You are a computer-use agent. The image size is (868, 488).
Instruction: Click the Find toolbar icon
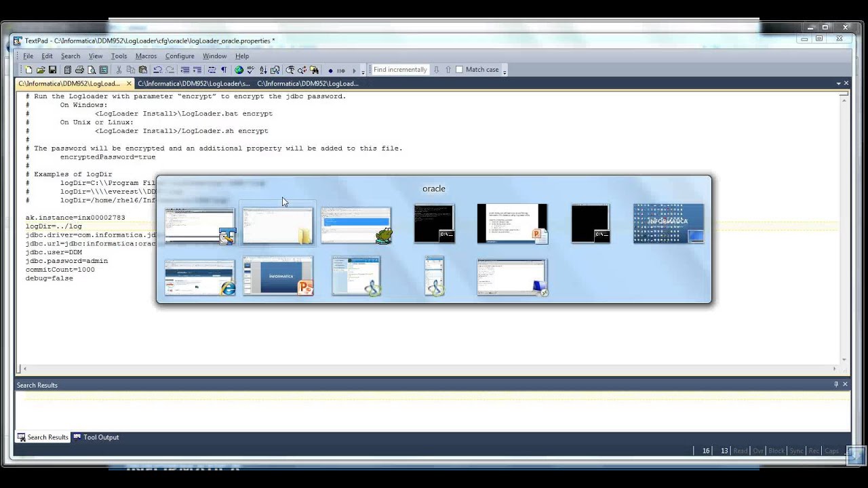(x=290, y=70)
